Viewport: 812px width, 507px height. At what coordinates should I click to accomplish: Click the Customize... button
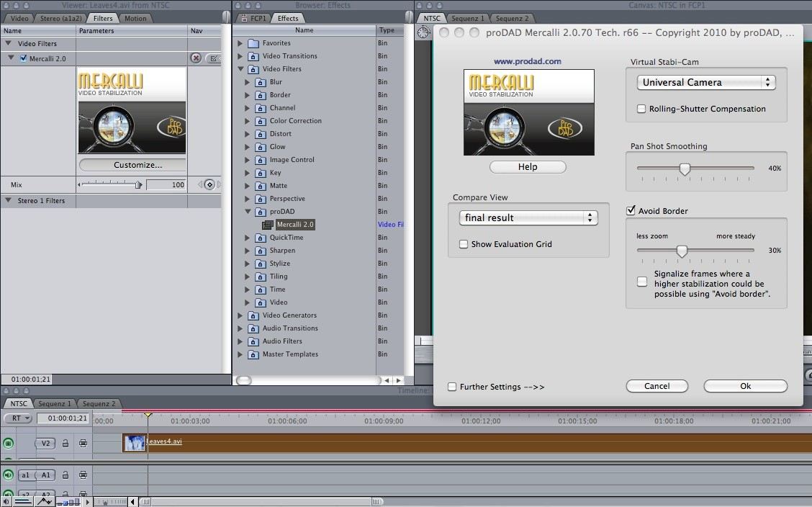coord(132,165)
